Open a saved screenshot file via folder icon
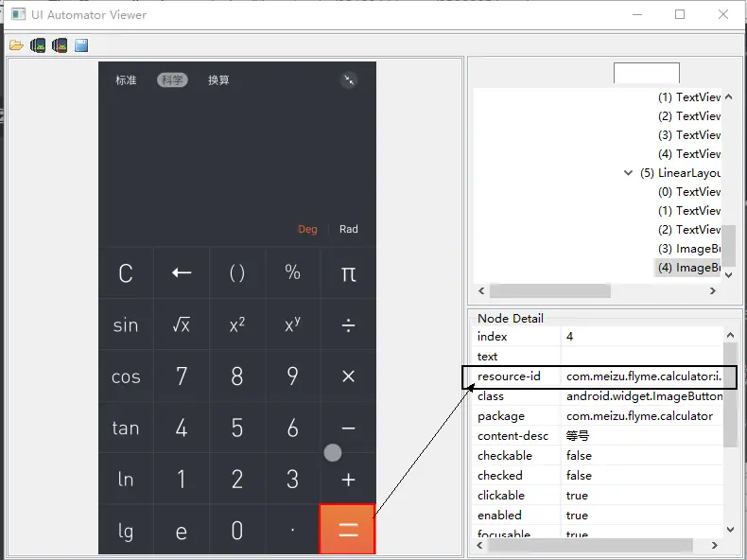The image size is (747, 560). (16, 45)
